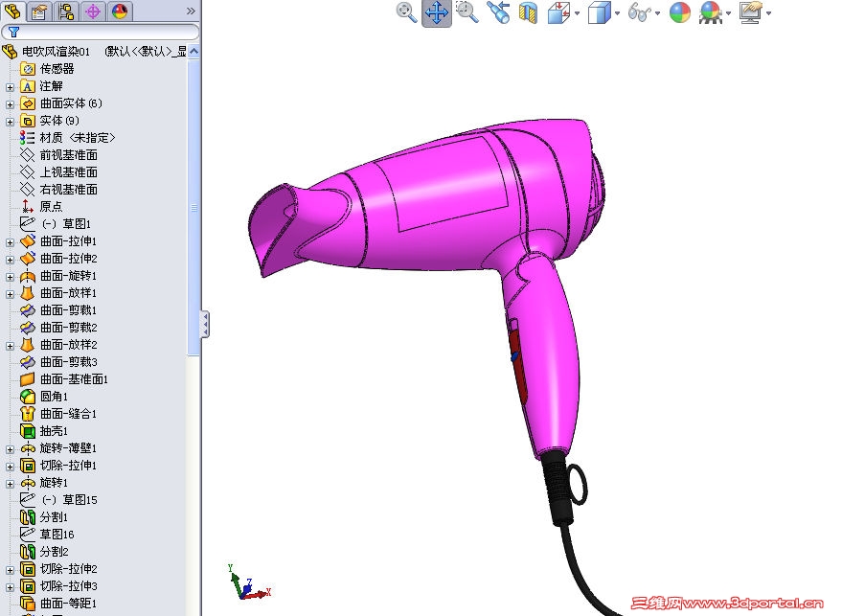Click the 曲面-缝合1 knit icon
842x616 pixels.
point(28,414)
